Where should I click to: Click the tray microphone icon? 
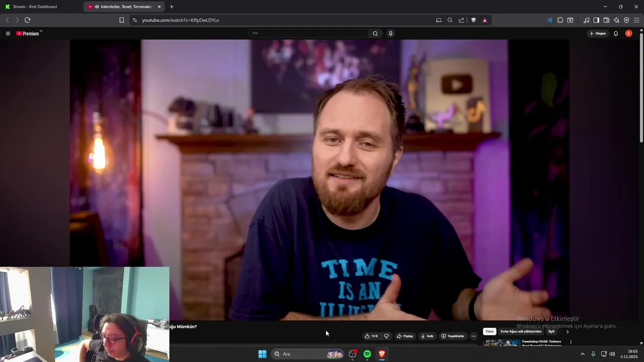[593, 354]
